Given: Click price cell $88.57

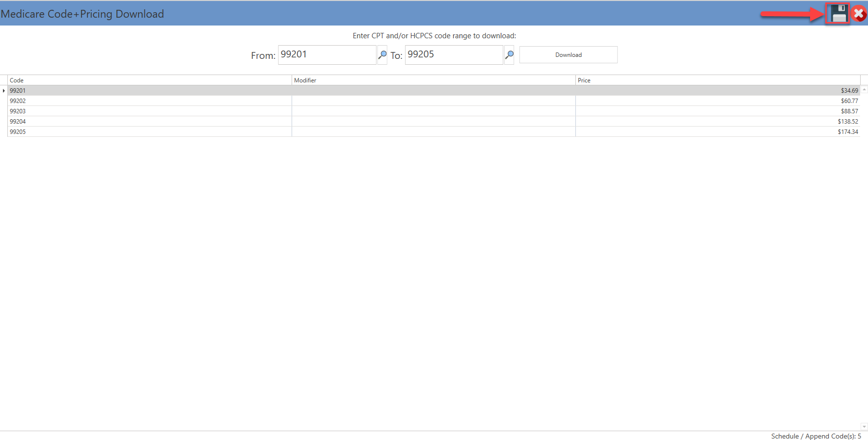Looking at the screenshot, I should 718,111.
